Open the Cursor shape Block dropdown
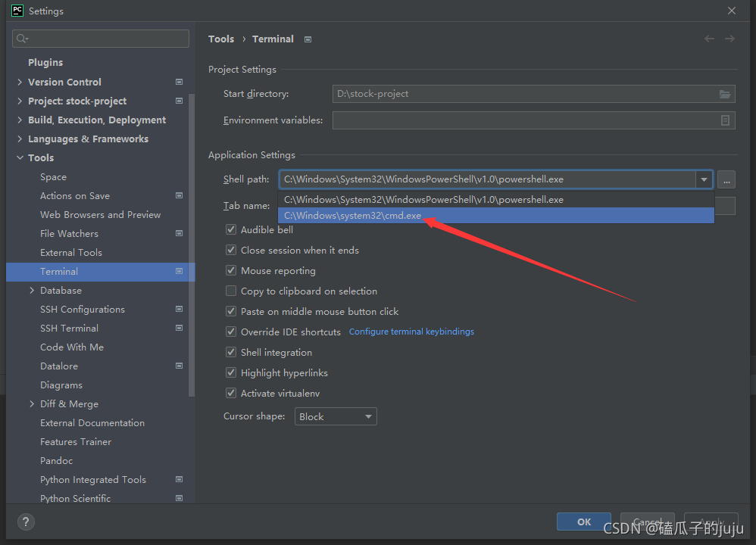756x545 pixels. tap(336, 416)
